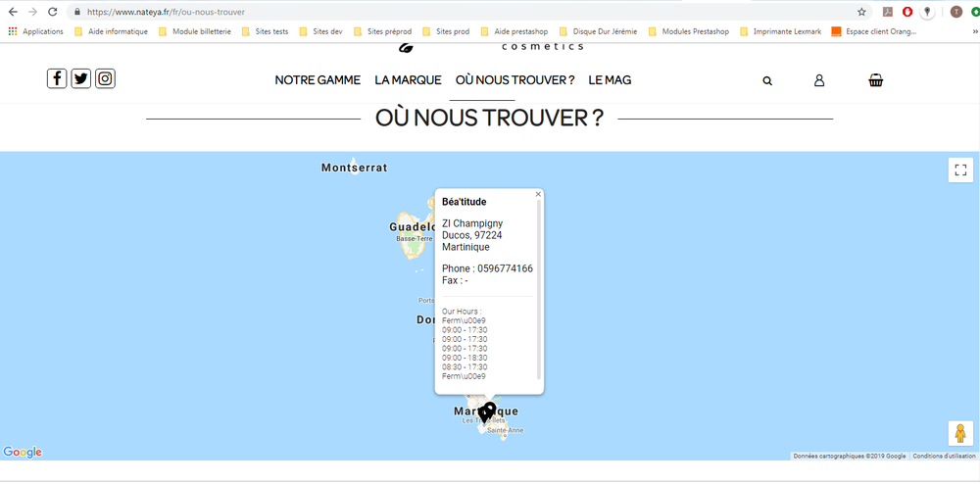Open Imprimante Lexmark bookmark folder
This screenshot has height=484, width=980.
(x=781, y=31)
